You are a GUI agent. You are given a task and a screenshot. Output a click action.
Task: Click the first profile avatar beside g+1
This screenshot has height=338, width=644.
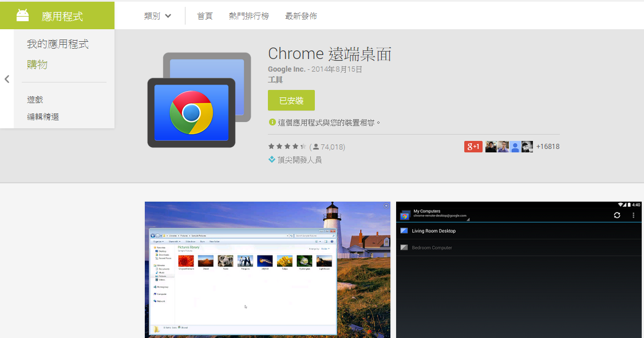tap(491, 147)
